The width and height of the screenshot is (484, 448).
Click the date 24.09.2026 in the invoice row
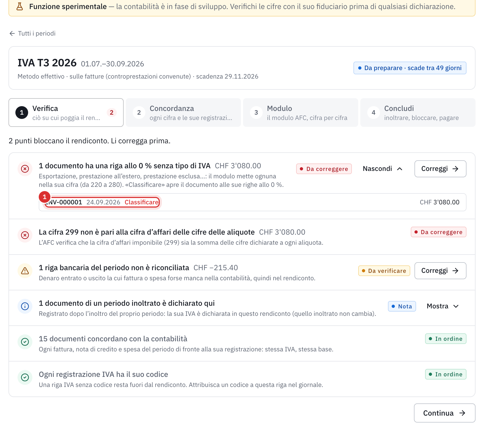tap(103, 202)
